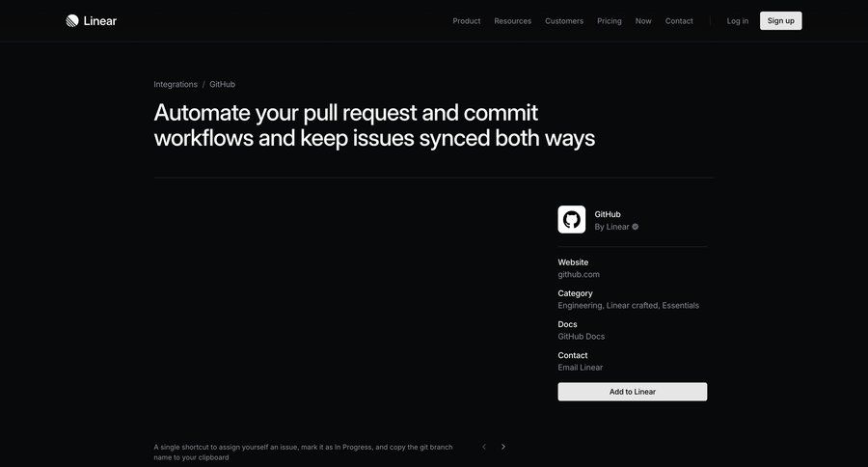Open the Product menu
Image resolution: width=868 pixels, height=467 pixels.
click(467, 21)
